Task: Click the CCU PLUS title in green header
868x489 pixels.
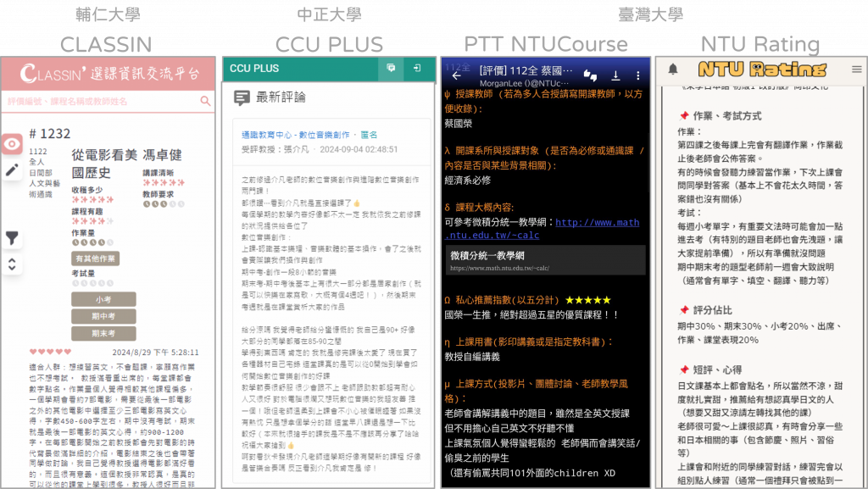Action: coord(254,69)
